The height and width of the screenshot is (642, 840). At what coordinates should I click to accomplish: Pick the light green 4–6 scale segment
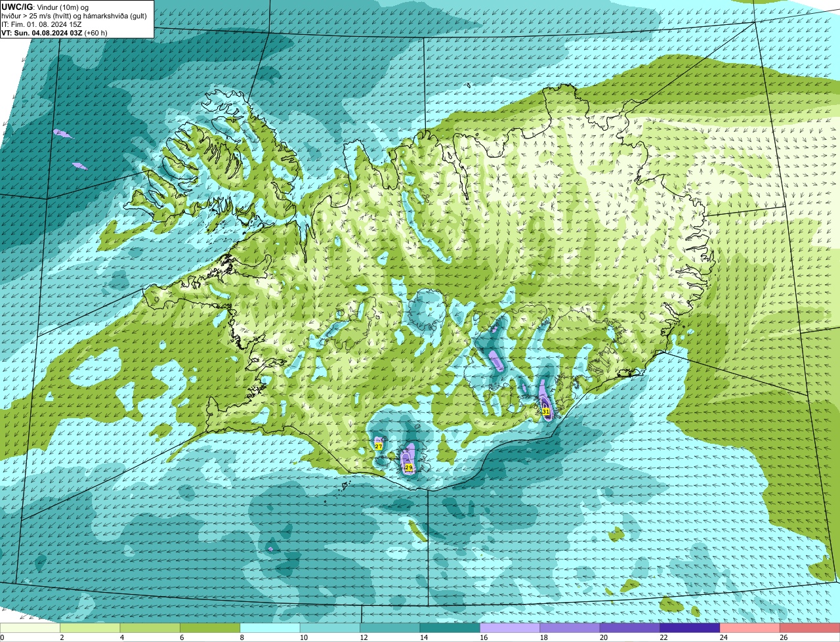(150, 628)
